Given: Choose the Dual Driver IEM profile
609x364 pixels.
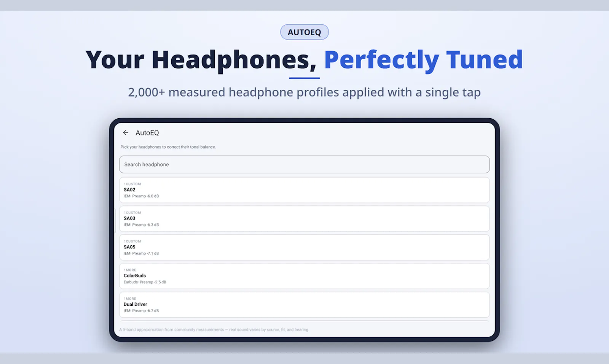Looking at the screenshot, I should tap(304, 305).
